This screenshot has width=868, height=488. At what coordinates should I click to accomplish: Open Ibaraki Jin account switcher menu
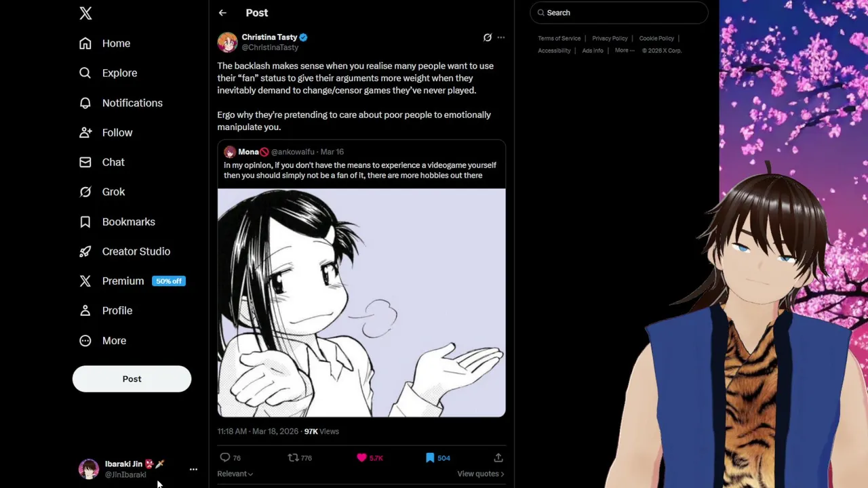(193, 469)
